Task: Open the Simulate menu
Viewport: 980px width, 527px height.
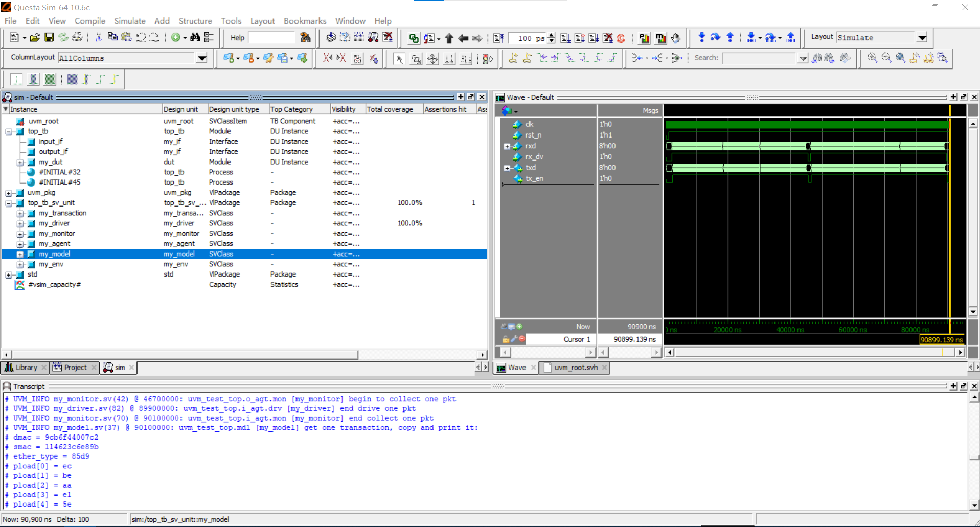Action: click(x=129, y=21)
